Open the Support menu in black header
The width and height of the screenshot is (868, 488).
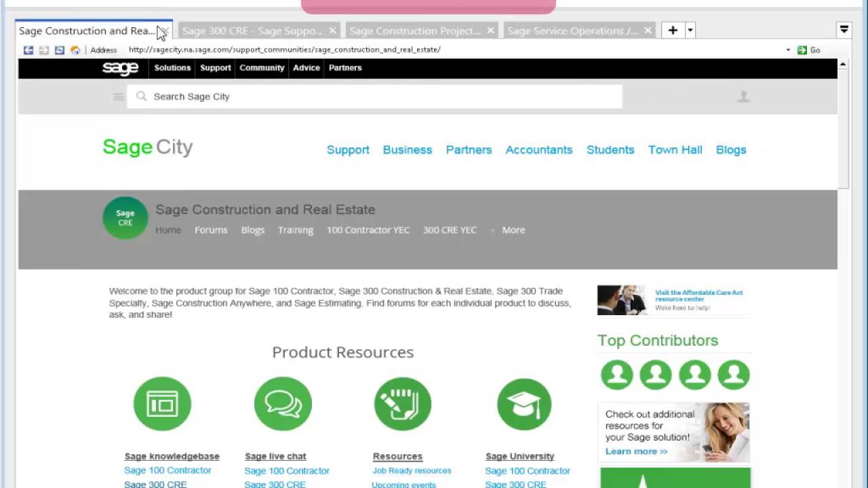216,68
